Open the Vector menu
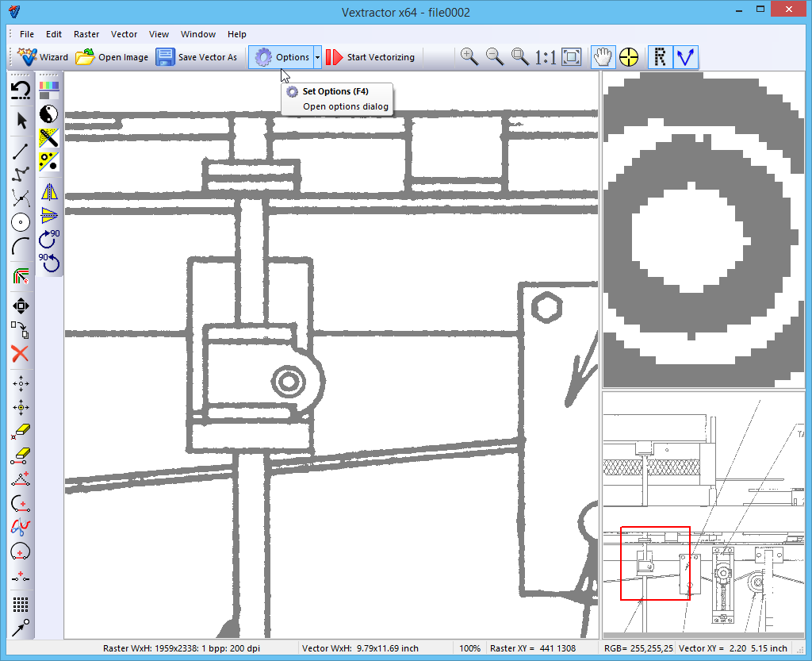Image resolution: width=812 pixels, height=661 pixels. pos(124,34)
